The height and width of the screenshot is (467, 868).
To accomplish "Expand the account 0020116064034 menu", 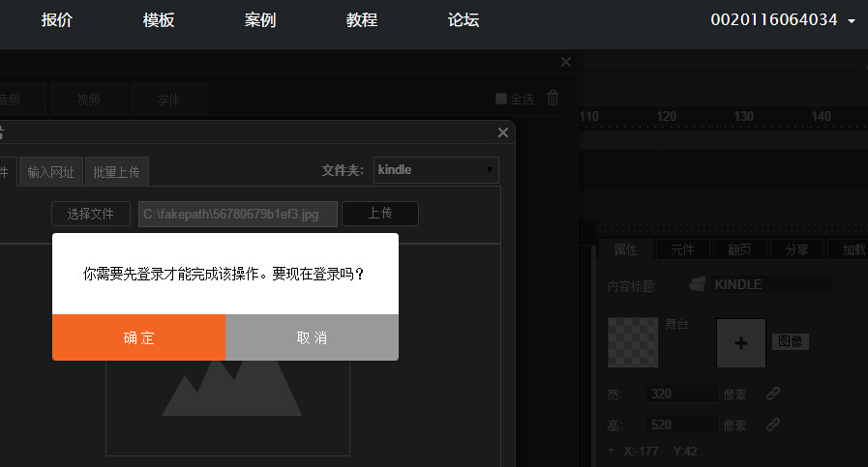I will coord(783,20).
